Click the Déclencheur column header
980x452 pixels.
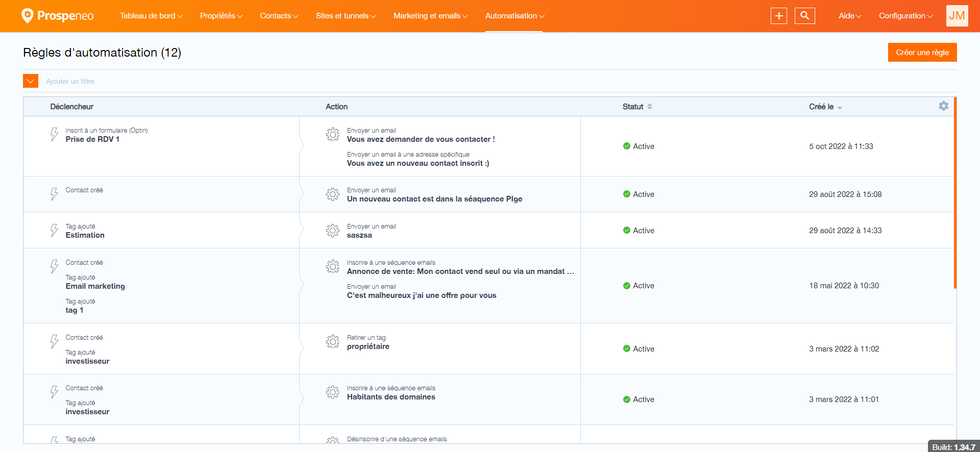72,107
